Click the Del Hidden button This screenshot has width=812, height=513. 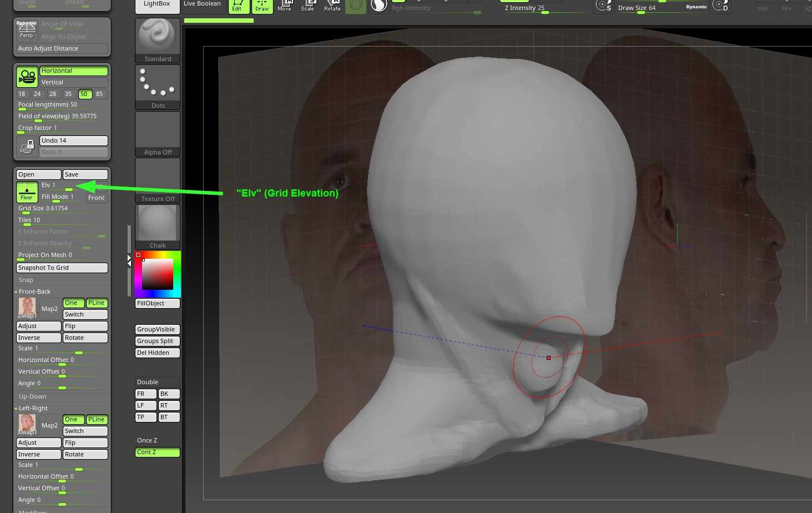pyautogui.click(x=158, y=353)
